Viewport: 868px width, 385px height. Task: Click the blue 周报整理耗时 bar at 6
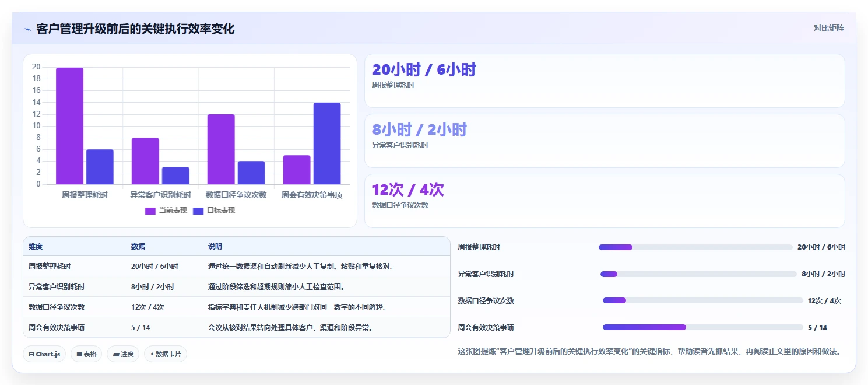click(100, 167)
